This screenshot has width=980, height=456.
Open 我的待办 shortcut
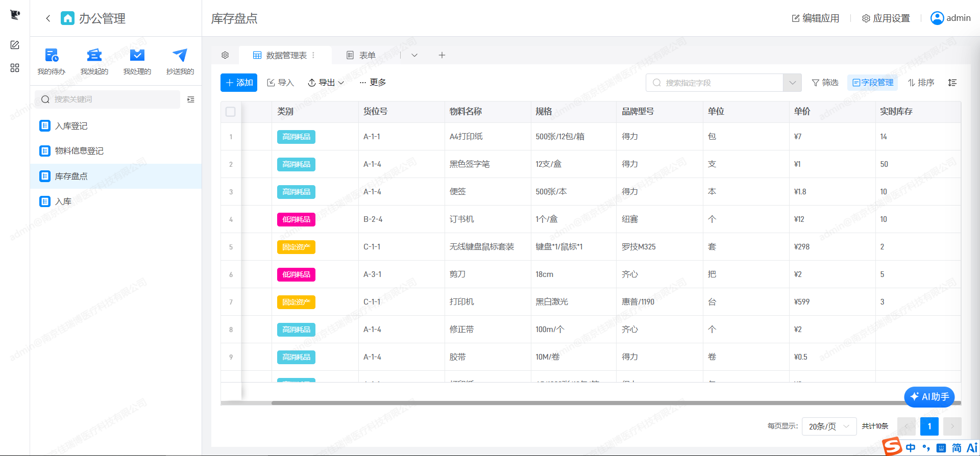click(x=52, y=61)
